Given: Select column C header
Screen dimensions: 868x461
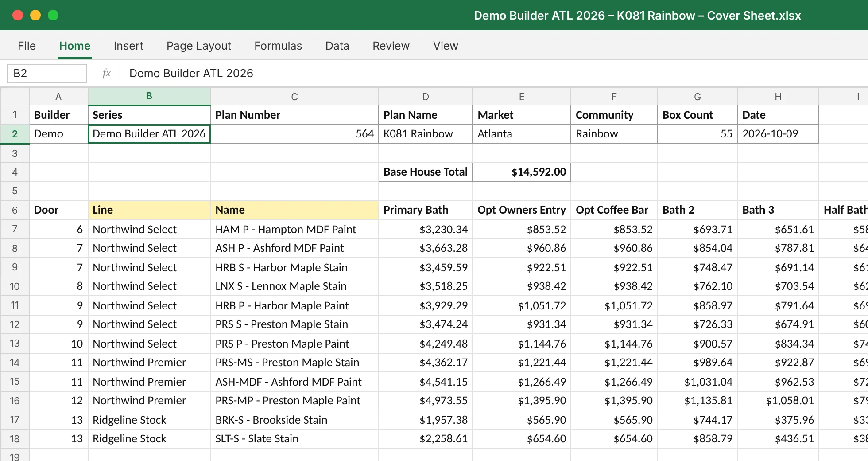Looking at the screenshot, I should pos(294,97).
